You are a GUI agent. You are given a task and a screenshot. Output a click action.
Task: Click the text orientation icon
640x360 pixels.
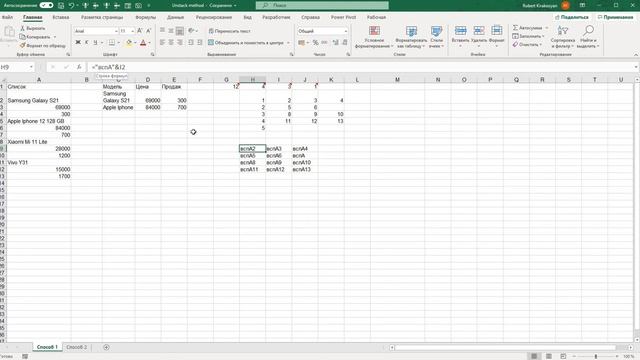191,31
